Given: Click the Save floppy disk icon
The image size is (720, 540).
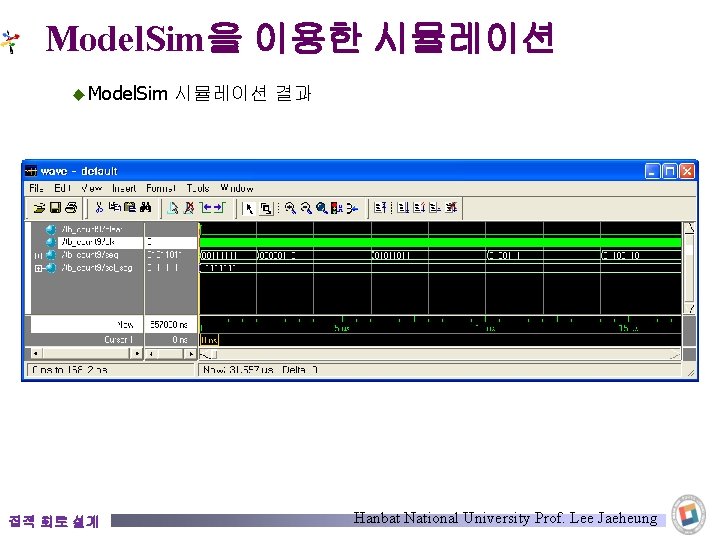Looking at the screenshot, I should tap(55, 208).
